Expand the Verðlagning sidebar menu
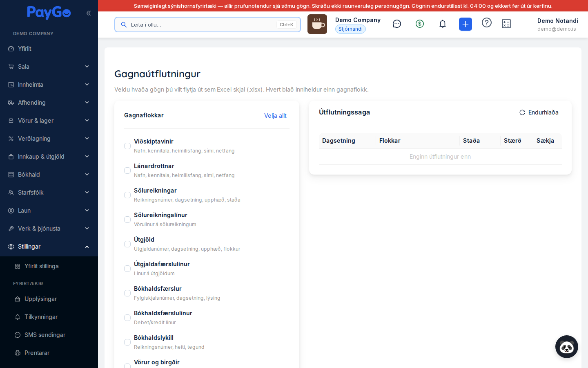The height and width of the screenshot is (368, 588). [x=49, y=139]
